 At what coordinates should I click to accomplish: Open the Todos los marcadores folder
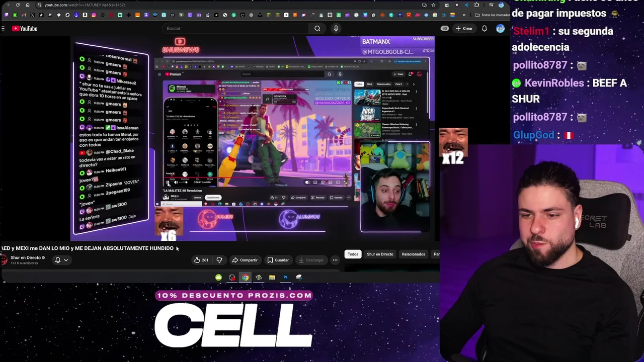[493, 15]
